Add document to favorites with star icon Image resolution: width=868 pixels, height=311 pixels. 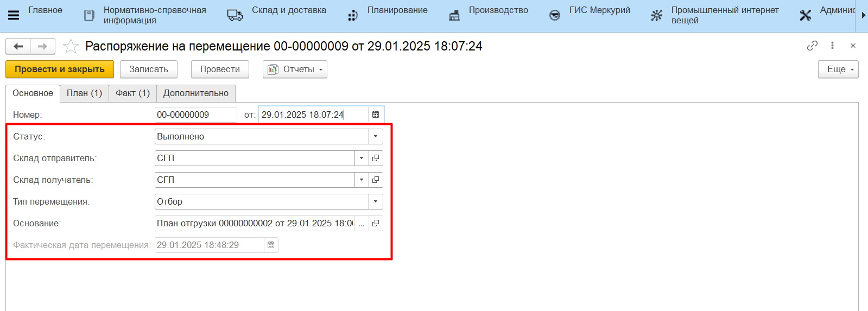pos(71,47)
